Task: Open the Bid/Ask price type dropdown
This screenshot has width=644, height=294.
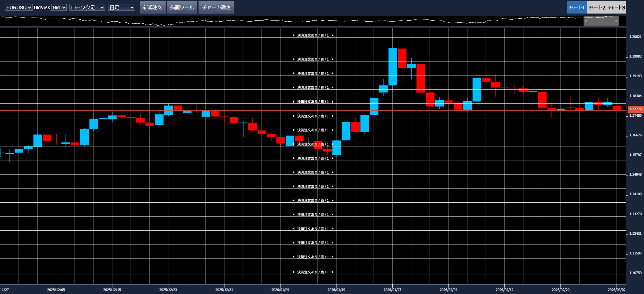Action: pyautogui.click(x=59, y=7)
